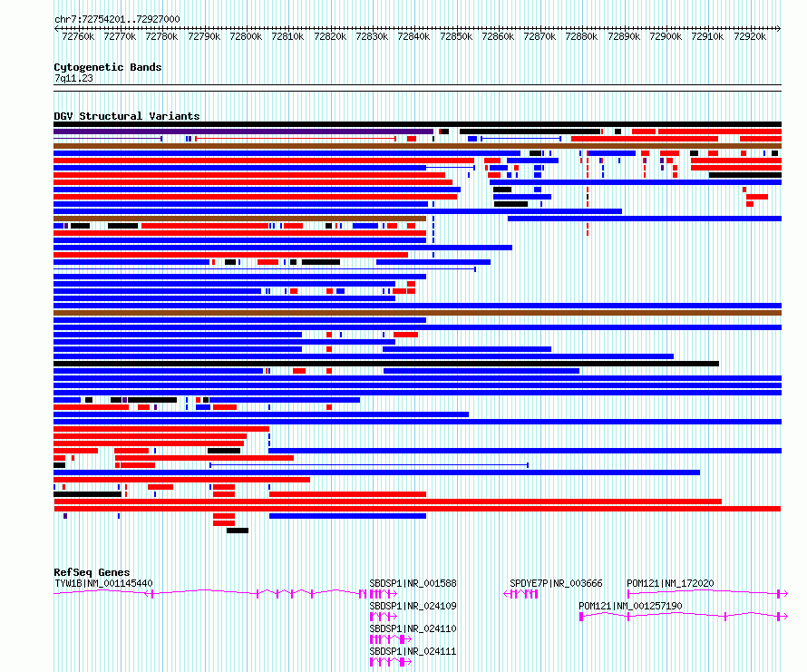Click the chr7:72754201..72927000 coordinate label

click(x=117, y=19)
